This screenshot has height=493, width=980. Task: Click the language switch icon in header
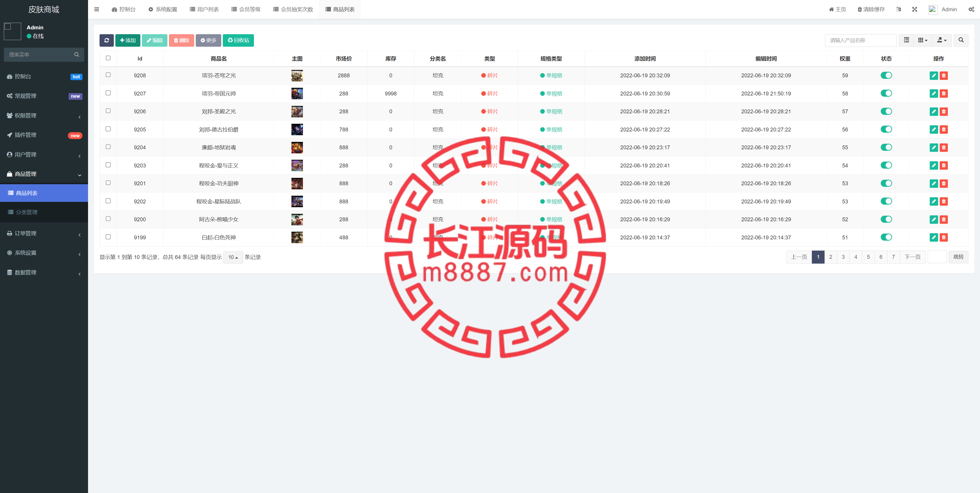(899, 9)
